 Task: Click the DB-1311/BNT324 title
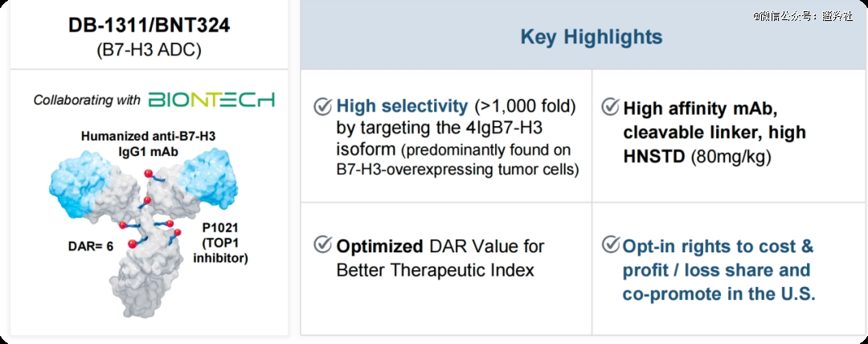coord(149,24)
